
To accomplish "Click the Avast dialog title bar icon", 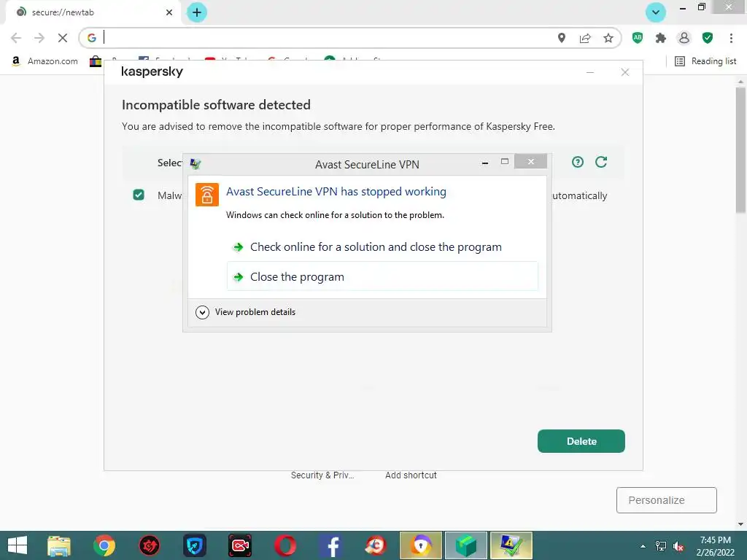I will (196, 164).
